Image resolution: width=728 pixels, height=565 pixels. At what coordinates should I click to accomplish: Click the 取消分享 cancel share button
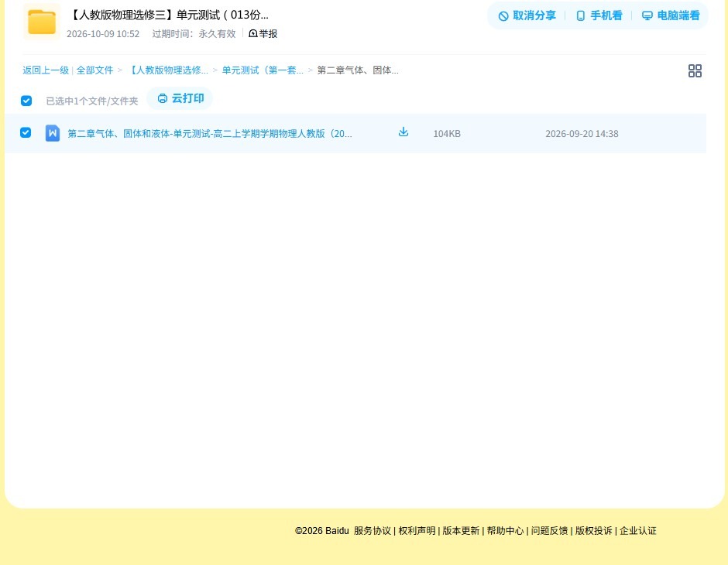tap(527, 15)
